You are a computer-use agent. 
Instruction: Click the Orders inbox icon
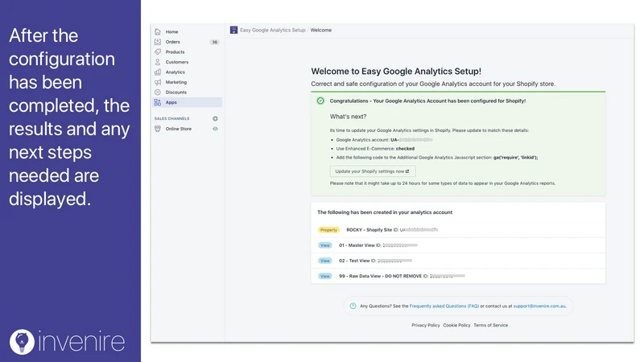click(x=158, y=42)
